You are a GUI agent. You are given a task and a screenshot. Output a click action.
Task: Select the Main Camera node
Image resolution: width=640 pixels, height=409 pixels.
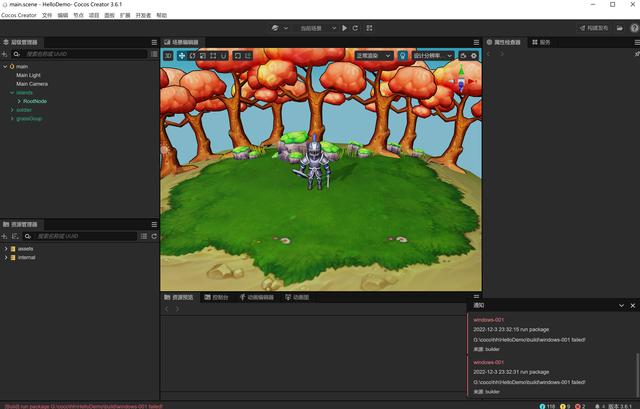tap(32, 84)
